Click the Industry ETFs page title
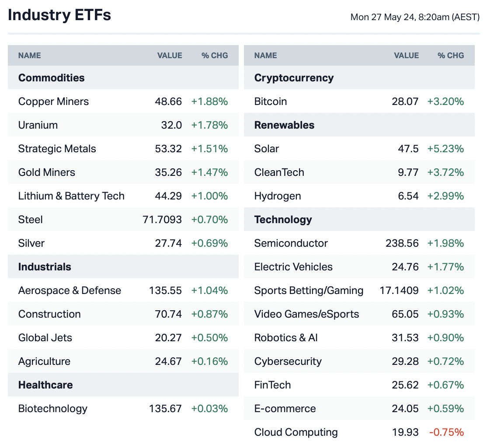 pyautogui.click(x=59, y=15)
